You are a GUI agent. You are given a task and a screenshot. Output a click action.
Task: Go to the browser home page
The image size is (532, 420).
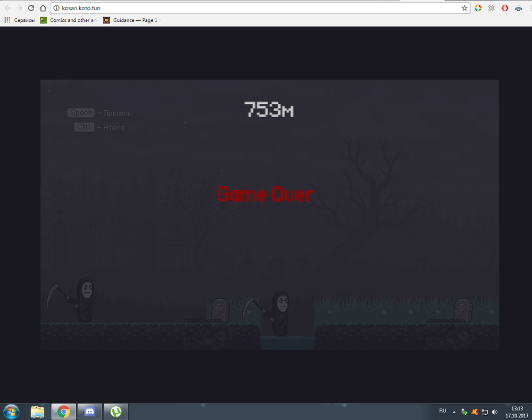(43, 8)
